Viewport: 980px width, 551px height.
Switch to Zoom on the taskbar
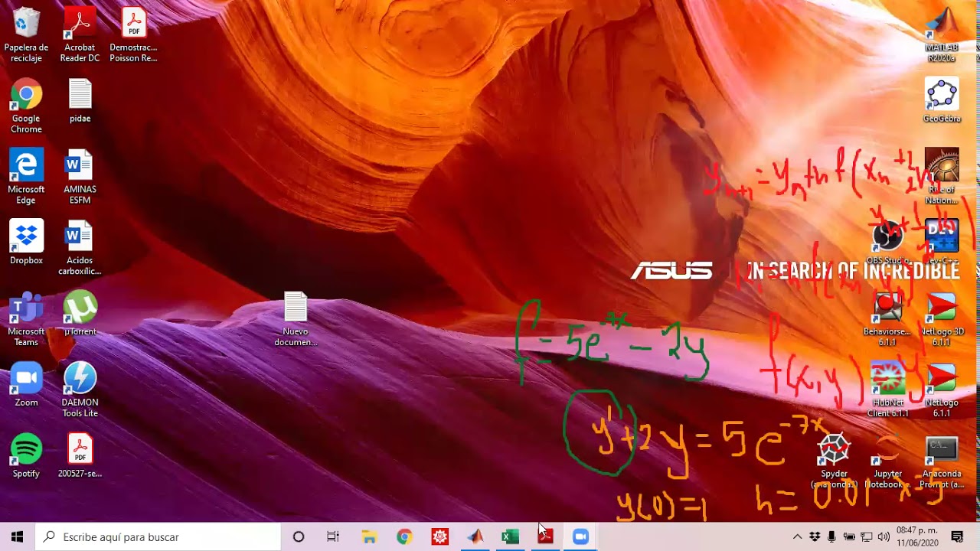tap(580, 536)
